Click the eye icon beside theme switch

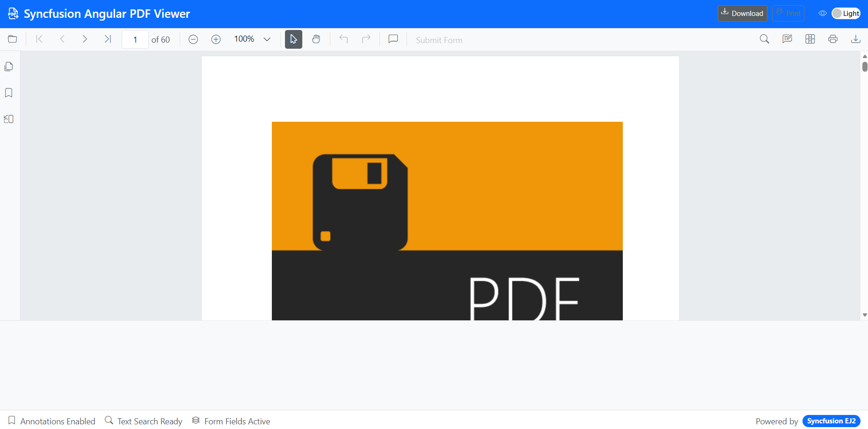point(823,14)
